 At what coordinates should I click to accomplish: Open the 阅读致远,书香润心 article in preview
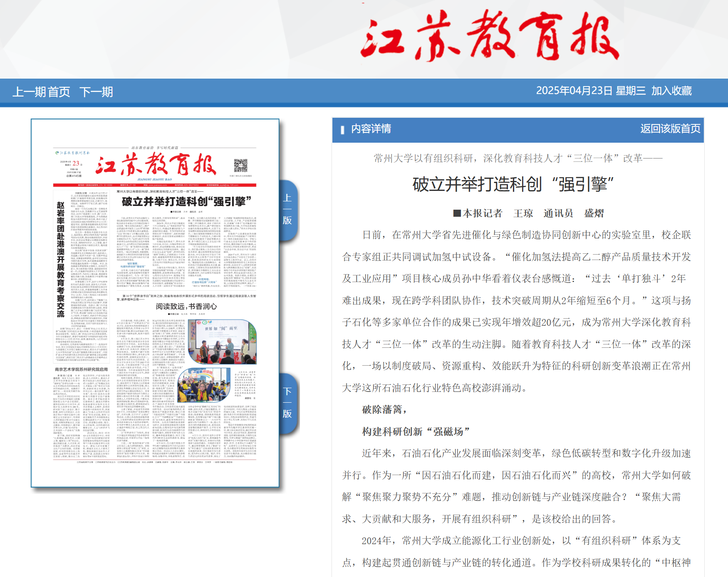click(186, 307)
